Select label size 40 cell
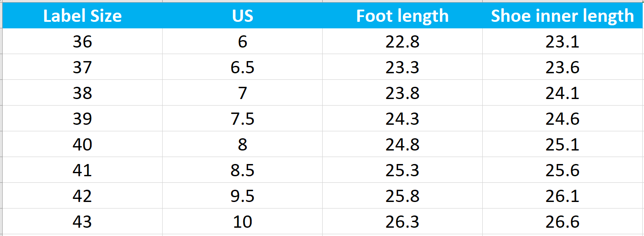The image size is (644, 236). pyautogui.click(x=82, y=144)
